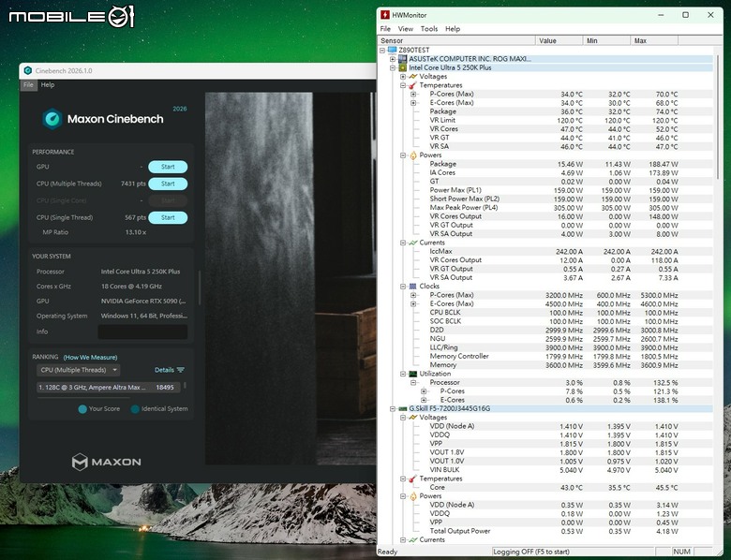Image resolution: width=731 pixels, height=560 pixels.
Task: Click the Utilization monitor icon
Action: point(412,374)
